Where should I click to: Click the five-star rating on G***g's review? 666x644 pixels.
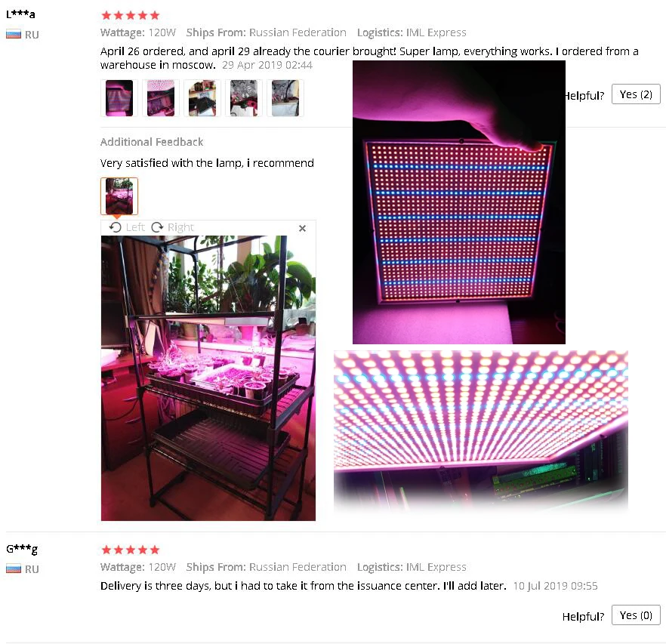coord(131,550)
